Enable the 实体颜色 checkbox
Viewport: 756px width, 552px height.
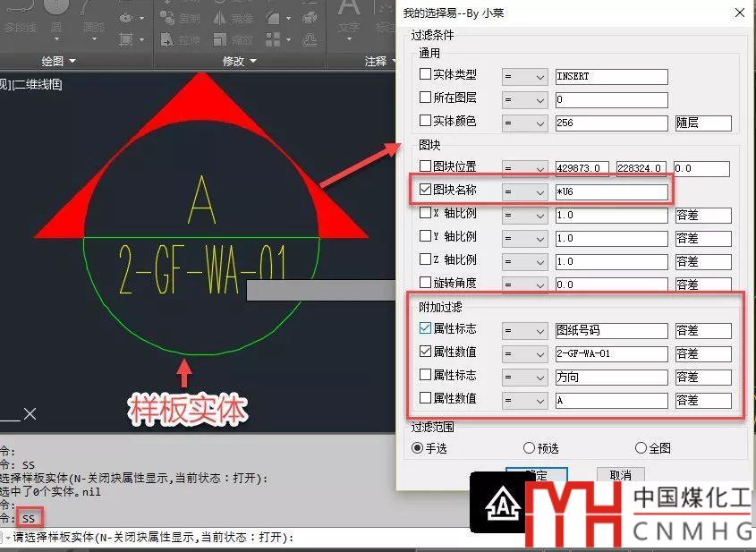pyautogui.click(x=425, y=120)
